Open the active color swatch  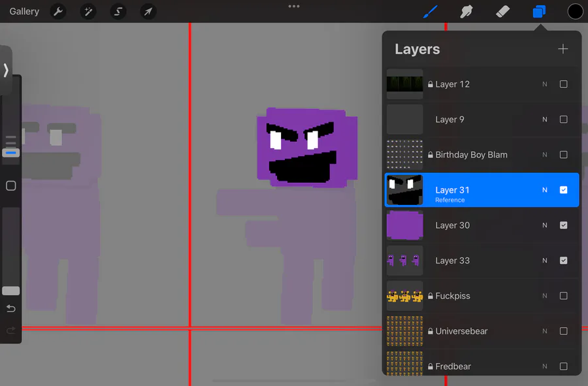click(x=575, y=12)
